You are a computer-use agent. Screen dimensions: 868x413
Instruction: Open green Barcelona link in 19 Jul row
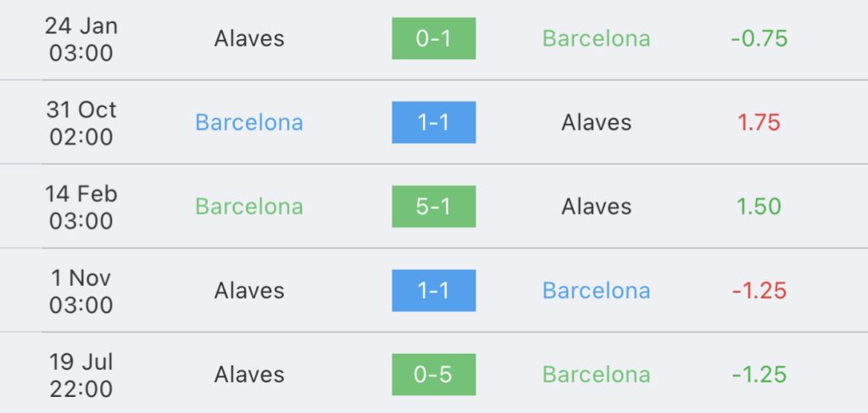click(596, 375)
